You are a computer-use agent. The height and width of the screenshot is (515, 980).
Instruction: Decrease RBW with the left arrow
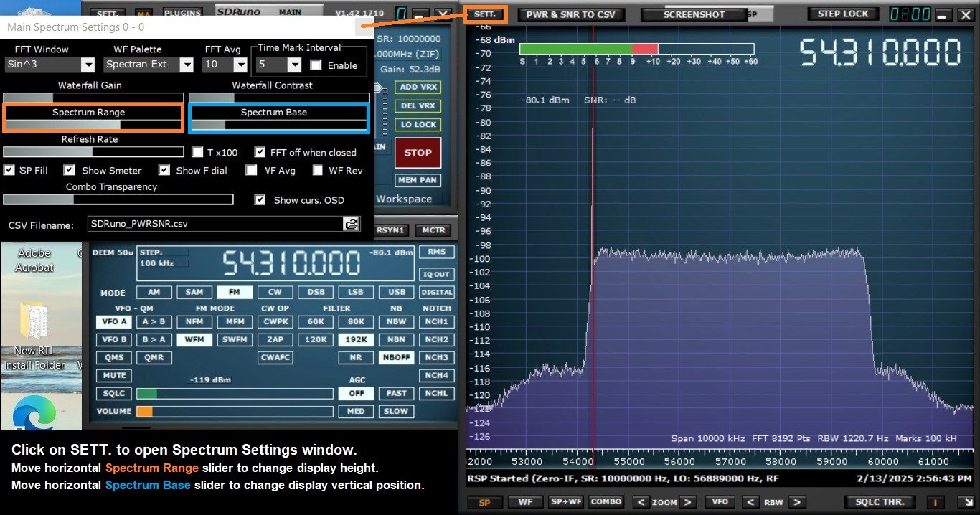pyautogui.click(x=750, y=502)
